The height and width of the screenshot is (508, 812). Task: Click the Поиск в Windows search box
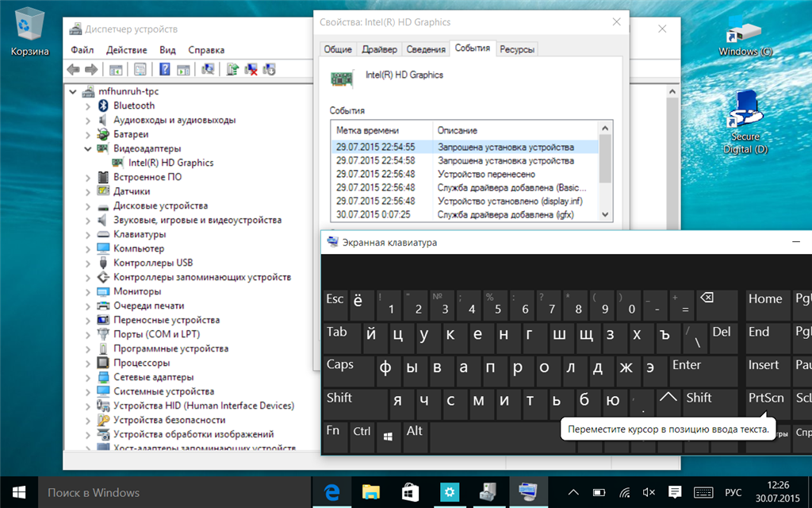tap(174, 492)
